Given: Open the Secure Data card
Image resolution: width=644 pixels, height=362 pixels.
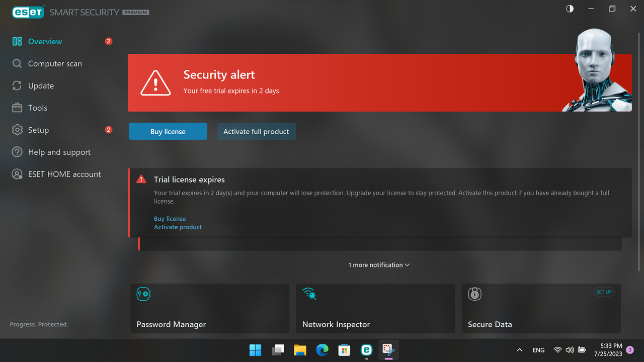Looking at the screenshot, I should 541,308.
